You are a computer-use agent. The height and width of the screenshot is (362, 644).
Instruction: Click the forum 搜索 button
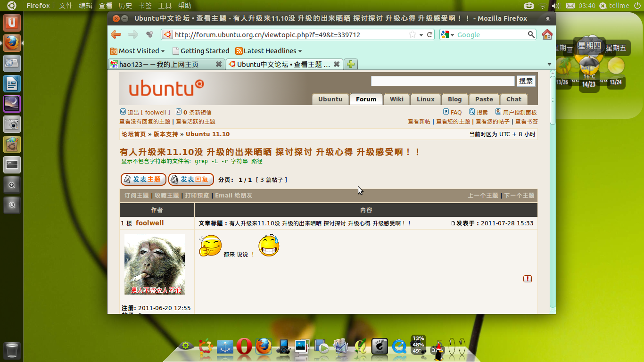[526, 81]
